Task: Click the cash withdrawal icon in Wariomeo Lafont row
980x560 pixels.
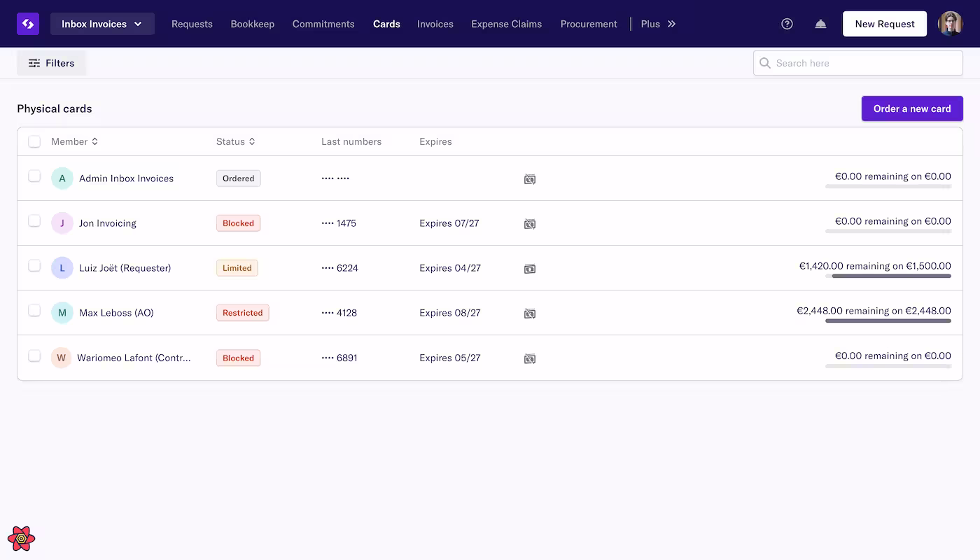Action: 530,358
